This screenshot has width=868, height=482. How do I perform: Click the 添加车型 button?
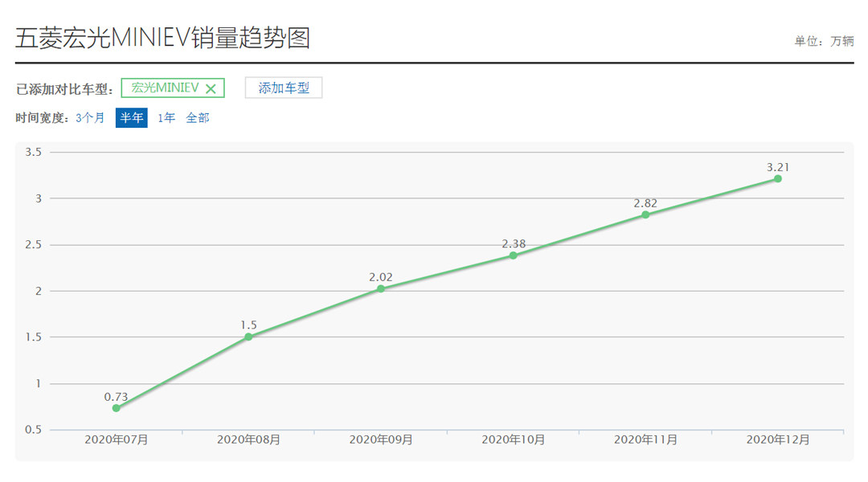tap(284, 88)
